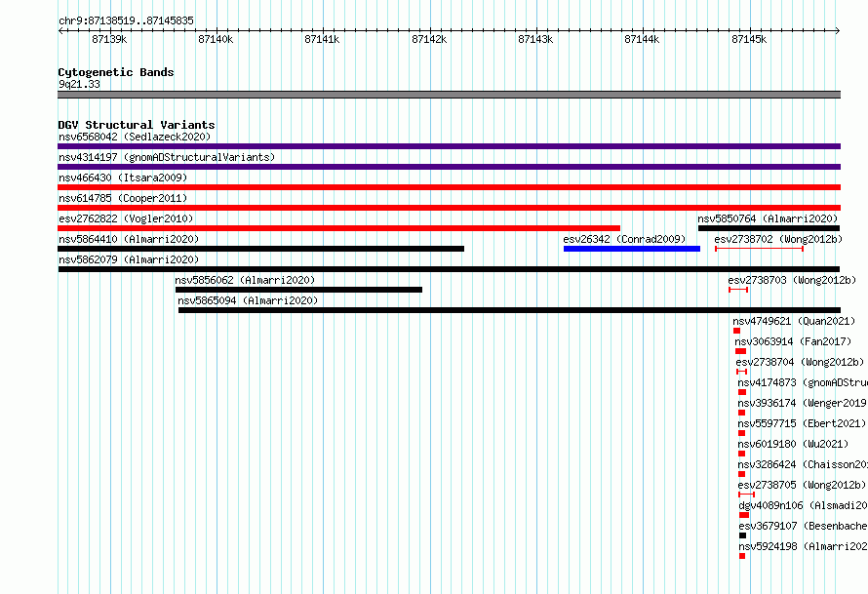Click the red nsv4174873 variant marker
Image resolution: width=868 pixels, height=594 pixels.
tap(742, 392)
